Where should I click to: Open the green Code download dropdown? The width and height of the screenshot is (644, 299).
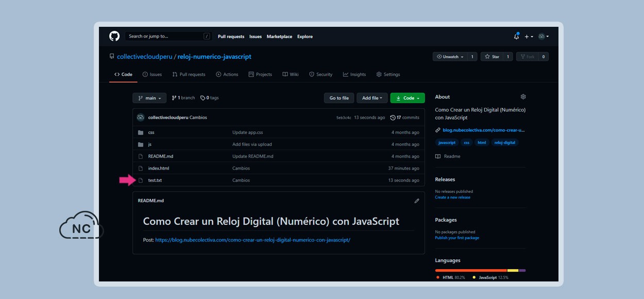coord(408,98)
